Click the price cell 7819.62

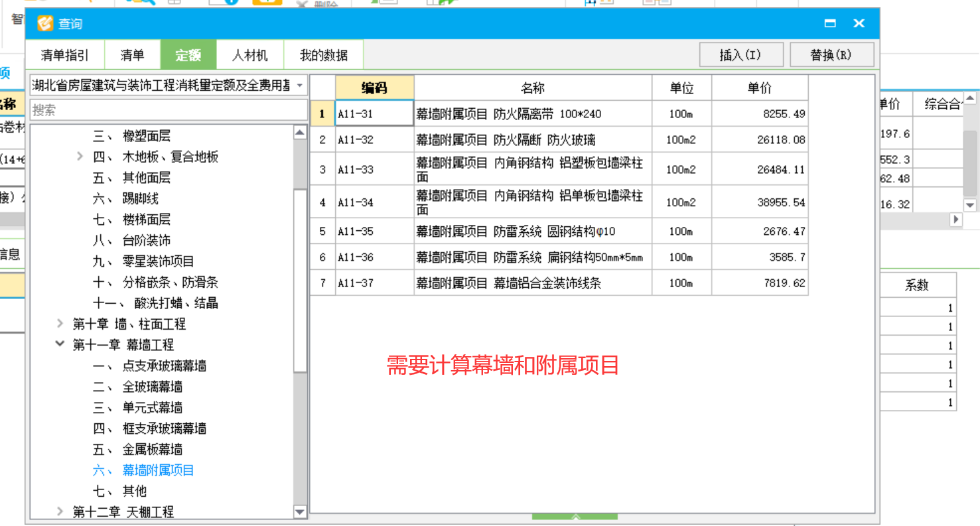pyautogui.click(x=760, y=283)
